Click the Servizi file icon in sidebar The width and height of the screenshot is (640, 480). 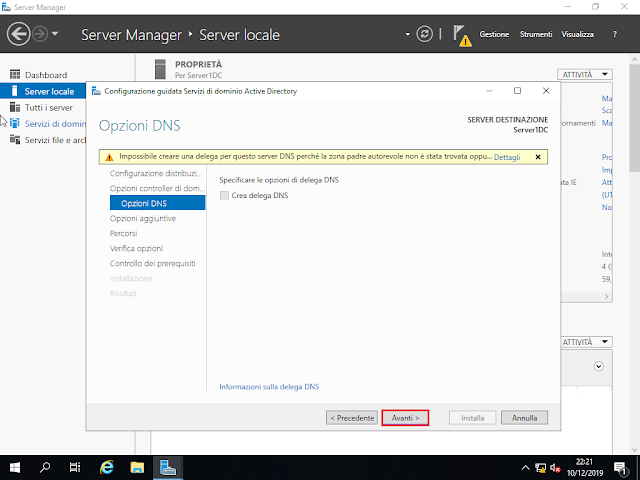point(15,140)
